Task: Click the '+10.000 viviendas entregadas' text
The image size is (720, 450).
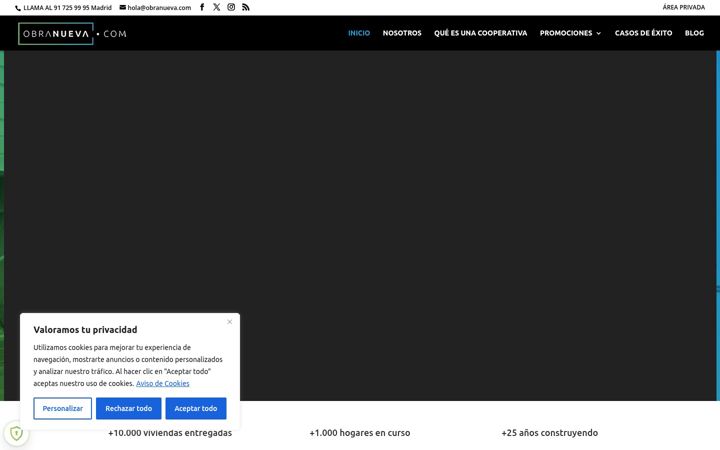Action: click(x=170, y=433)
